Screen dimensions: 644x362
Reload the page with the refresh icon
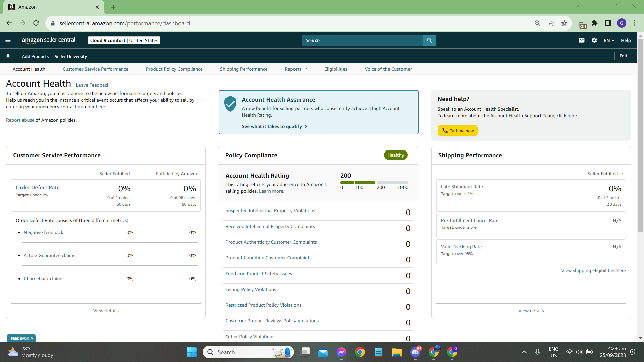click(x=36, y=23)
